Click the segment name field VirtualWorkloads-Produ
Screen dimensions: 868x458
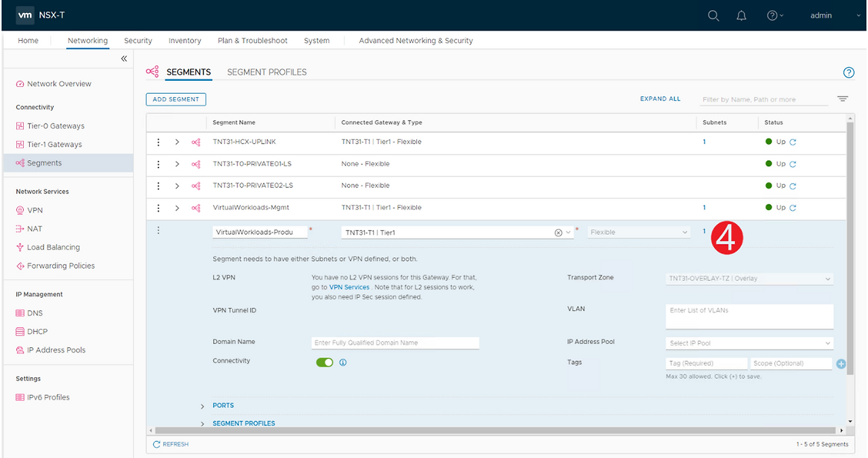[x=260, y=232]
